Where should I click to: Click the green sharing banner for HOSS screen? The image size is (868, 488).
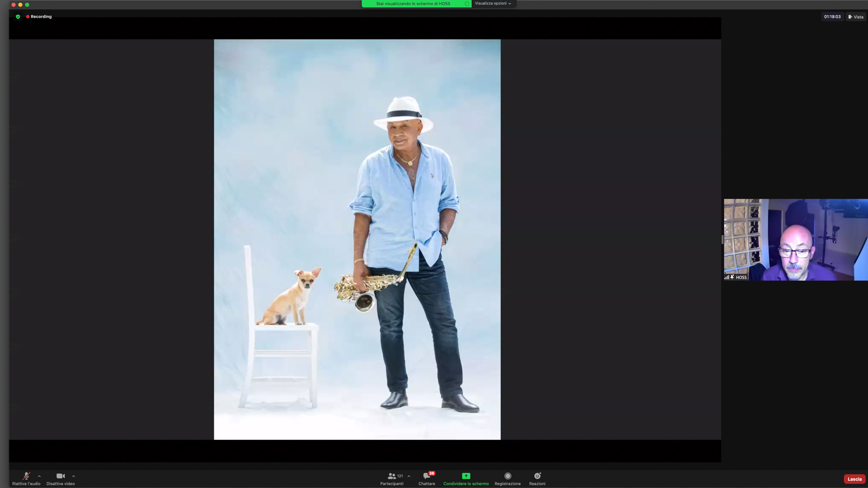pyautogui.click(x=413, y=3)
